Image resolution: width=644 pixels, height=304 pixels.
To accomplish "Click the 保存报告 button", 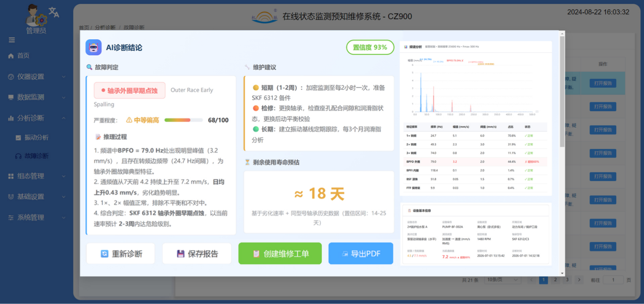I will tap(197, 254).
